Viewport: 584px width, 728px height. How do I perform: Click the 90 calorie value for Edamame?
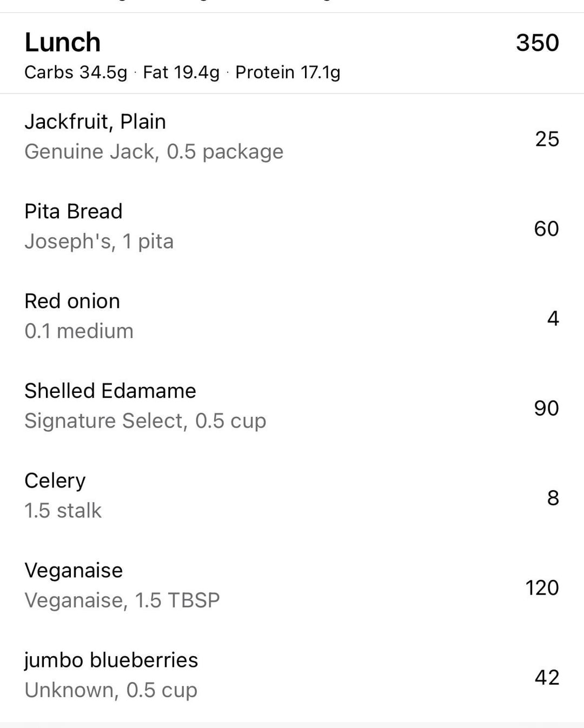(x=546, y=408)
